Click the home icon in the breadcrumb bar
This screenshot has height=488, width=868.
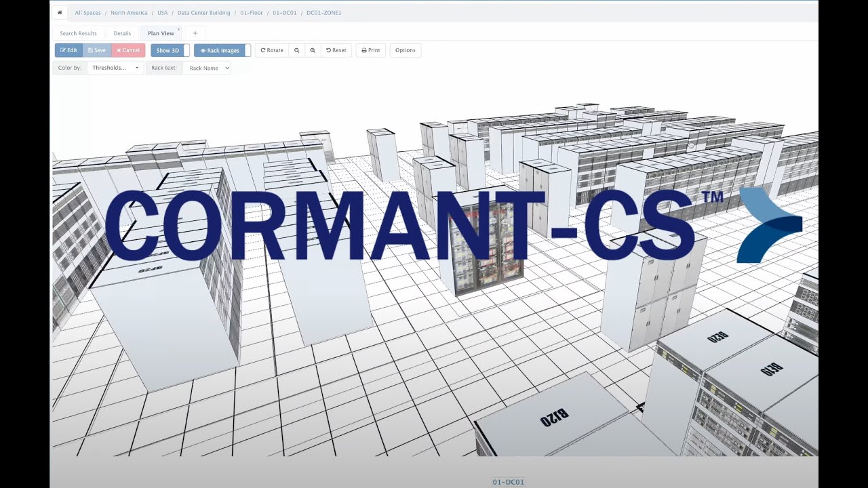coord(60,13)
